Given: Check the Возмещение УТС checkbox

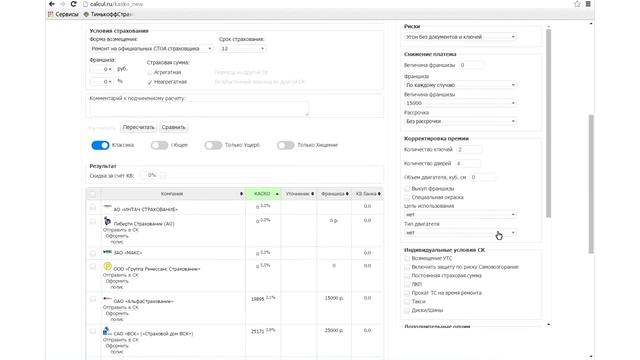Looking at the screenshot, I should (407, 258).
